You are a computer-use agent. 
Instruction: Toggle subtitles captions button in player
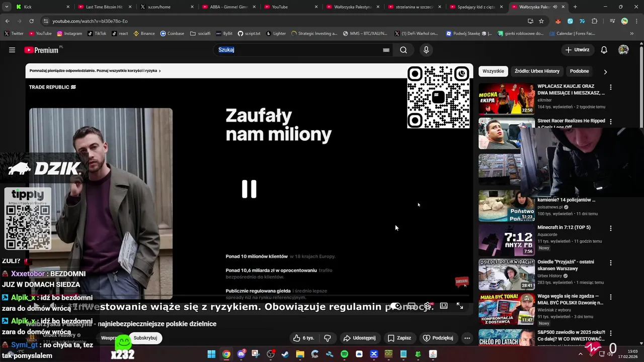pos(412,306)
